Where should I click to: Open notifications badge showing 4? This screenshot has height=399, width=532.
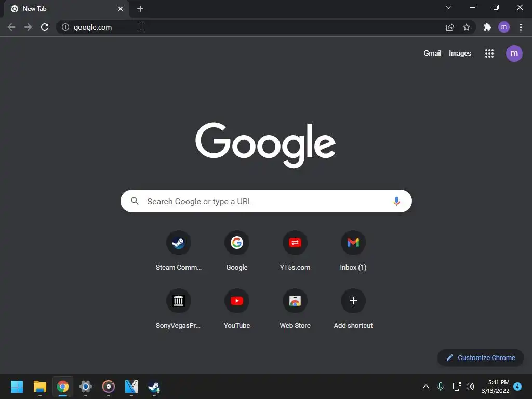click(x=517, y=387)
